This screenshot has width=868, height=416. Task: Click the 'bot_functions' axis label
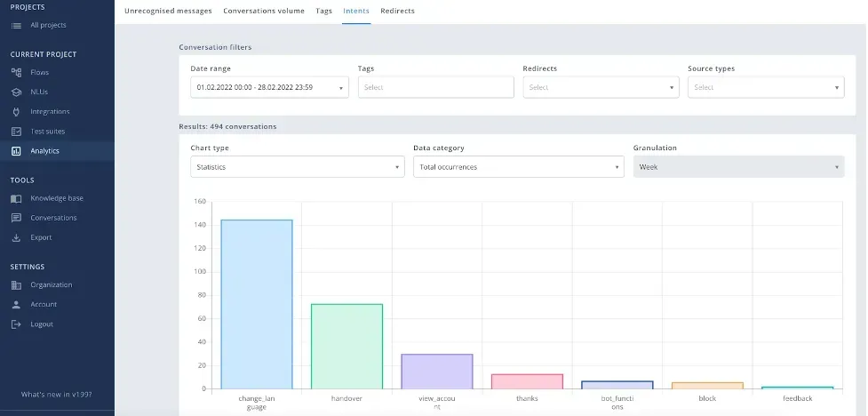pyautogui.click(x=617, y=403)
